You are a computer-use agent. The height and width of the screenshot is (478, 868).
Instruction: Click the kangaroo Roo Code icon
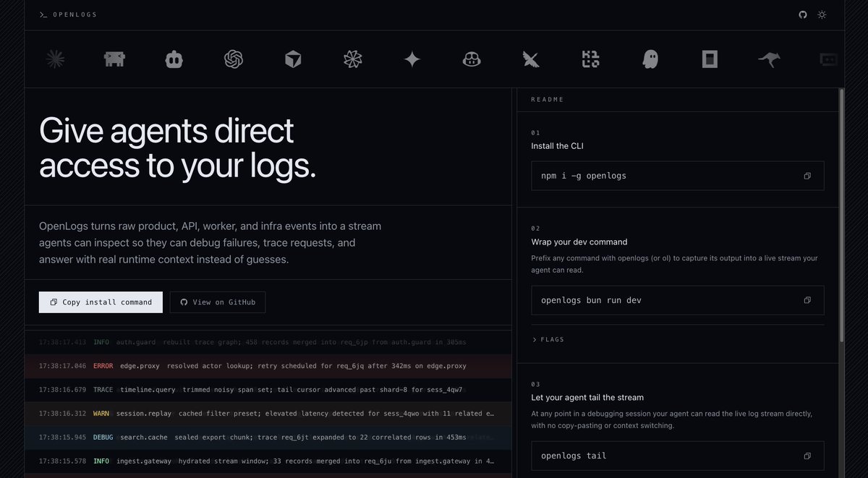[x=770, y=59]
